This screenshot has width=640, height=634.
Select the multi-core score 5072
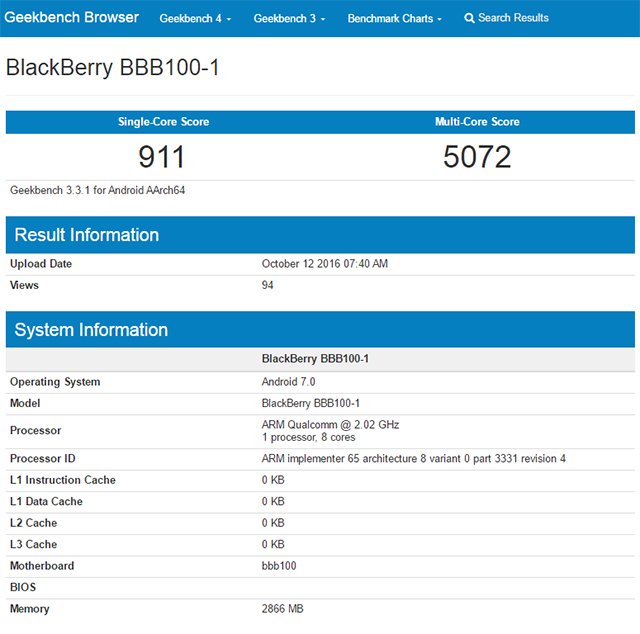477,157
